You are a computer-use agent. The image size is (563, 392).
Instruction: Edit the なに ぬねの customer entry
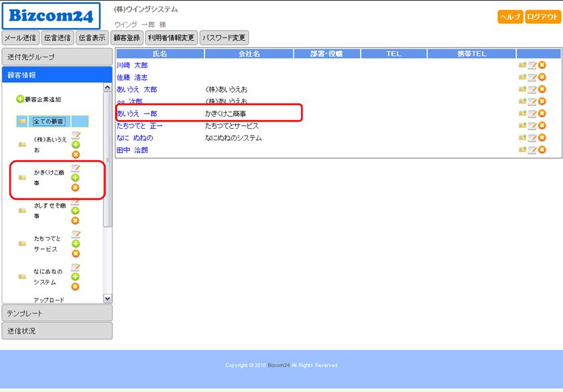coord(532,138)
